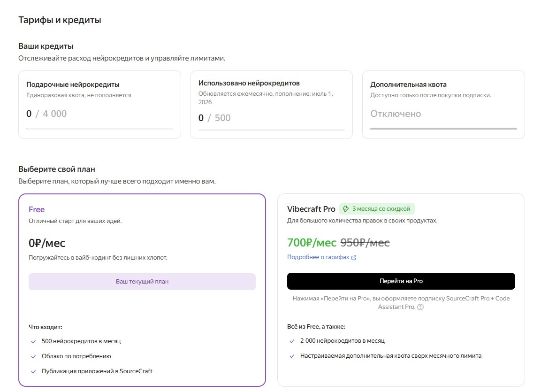This screenshot has width=541, height=392.
Task: Click the "0₽/мес" price
Action: tap(47, 243)
